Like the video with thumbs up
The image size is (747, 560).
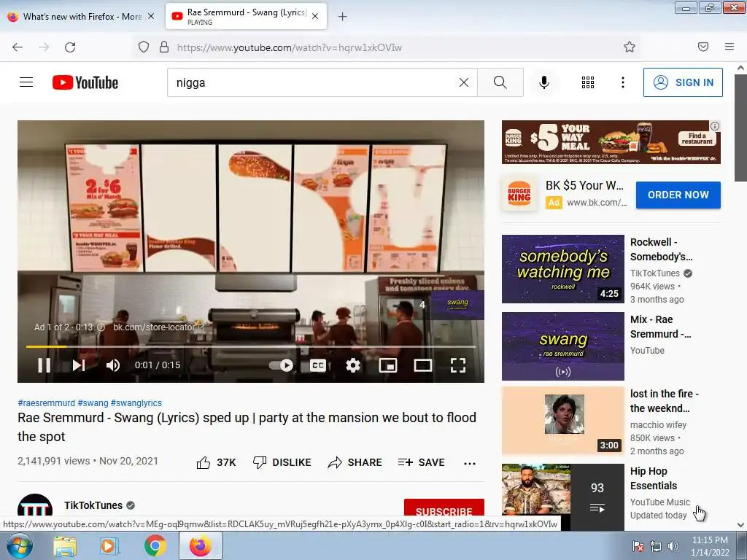216,462
